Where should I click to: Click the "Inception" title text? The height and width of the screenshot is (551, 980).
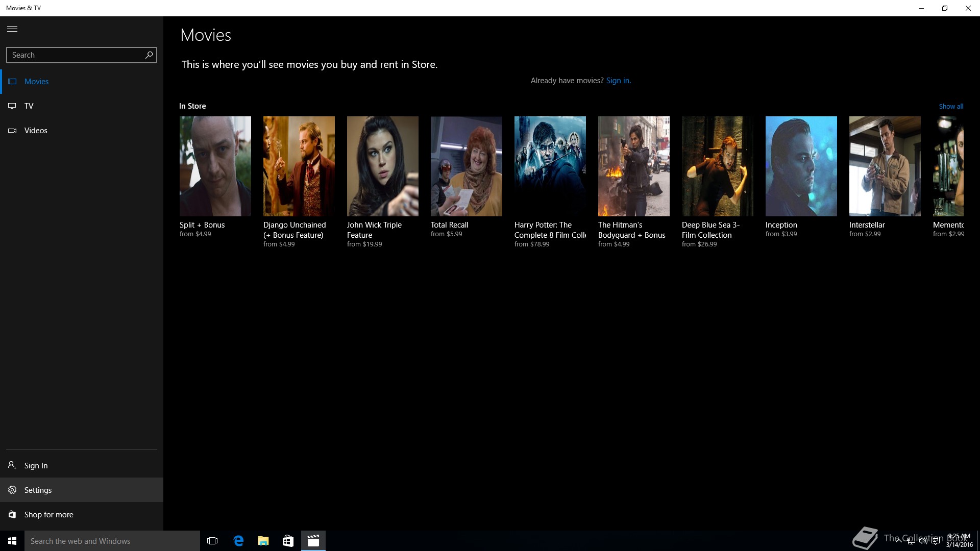[x=781, y=225]
